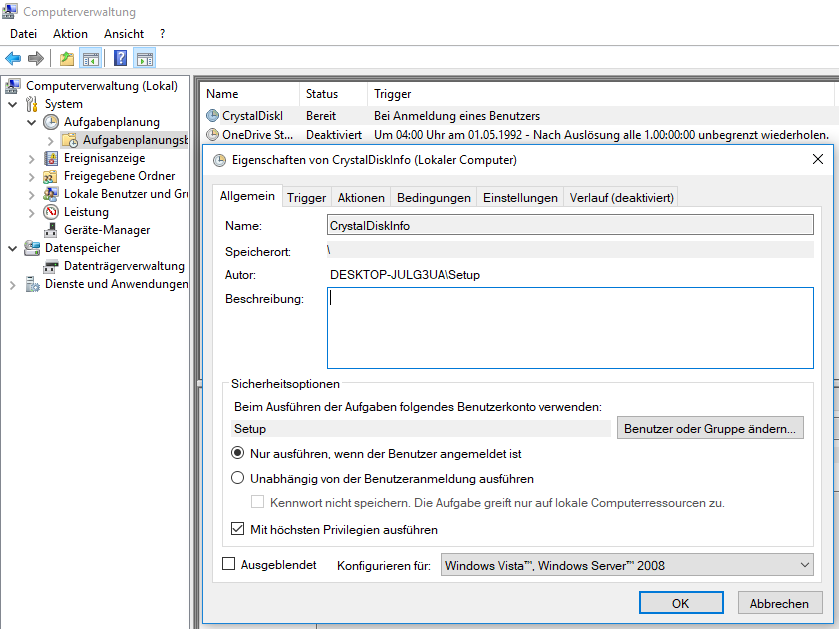Viewport: 839px width, 629px height.
Task: Select 'Nur ausführen, wenn Benutzer angemeldet ist'
Action: (x=238, y=453)
